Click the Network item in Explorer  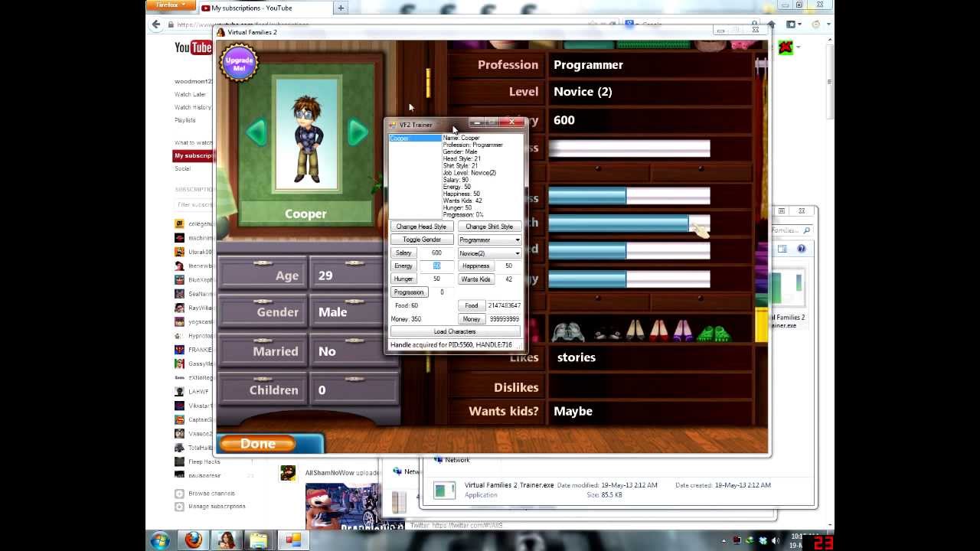[452, 460]
